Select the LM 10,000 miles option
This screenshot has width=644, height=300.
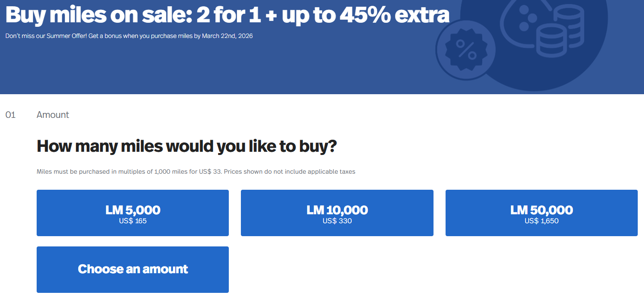coord(337,213)
